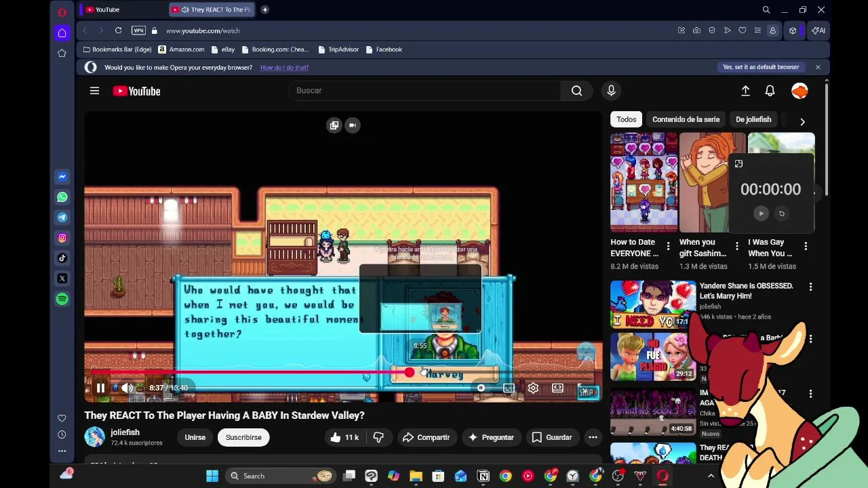The height and width of the screenshot is (488, 868).
Task: Open X (Twitter) in Opera sidebar
Action: (62, 279)
